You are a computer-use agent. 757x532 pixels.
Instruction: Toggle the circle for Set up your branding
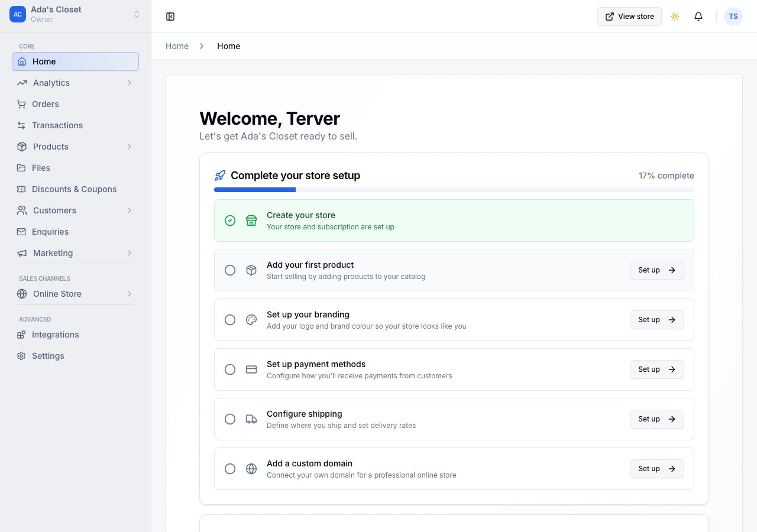(230, 320)
